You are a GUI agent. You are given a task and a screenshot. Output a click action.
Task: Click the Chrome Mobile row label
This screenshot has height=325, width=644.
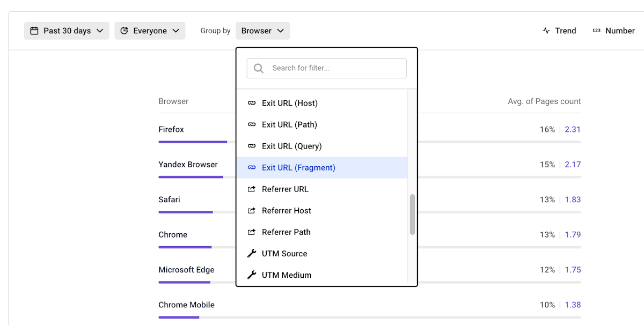coord(186,305)
